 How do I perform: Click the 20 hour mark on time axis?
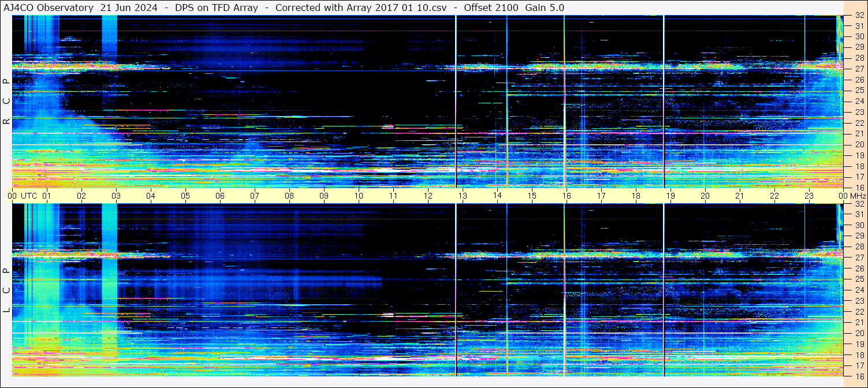[x=705, y=196]
